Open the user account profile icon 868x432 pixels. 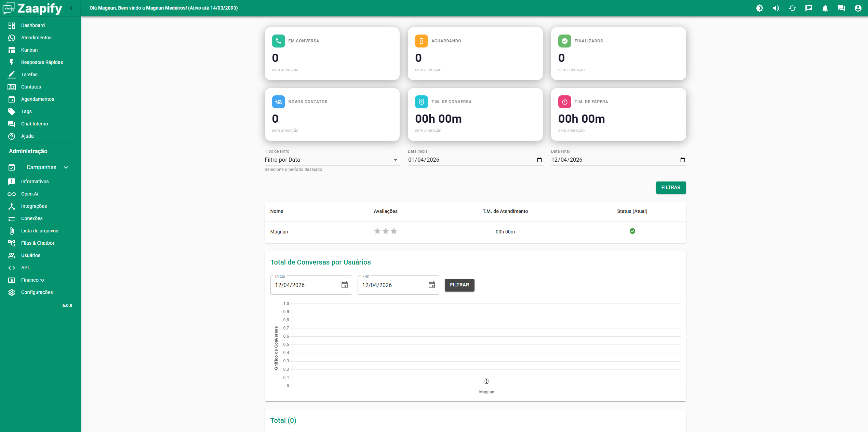click(x=858, y=8)
